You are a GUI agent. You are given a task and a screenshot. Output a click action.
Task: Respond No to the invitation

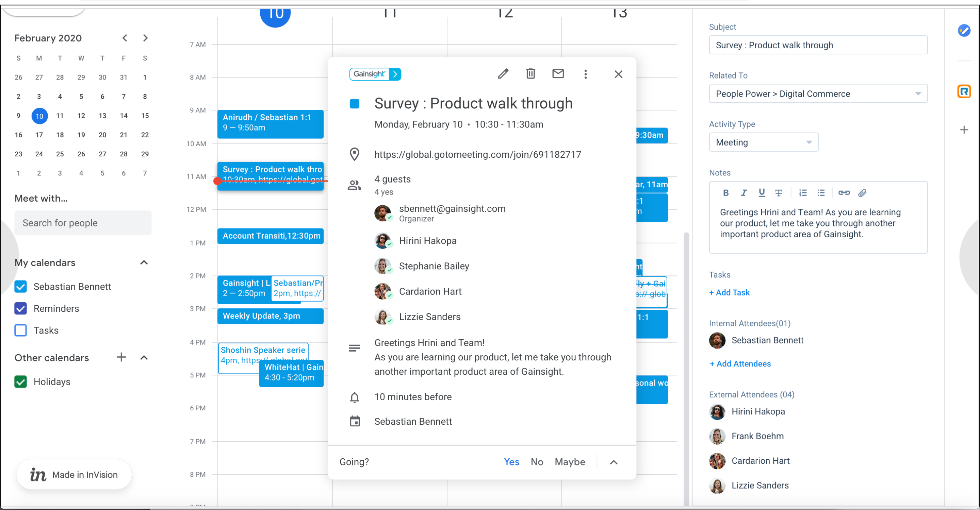point(537,462)
